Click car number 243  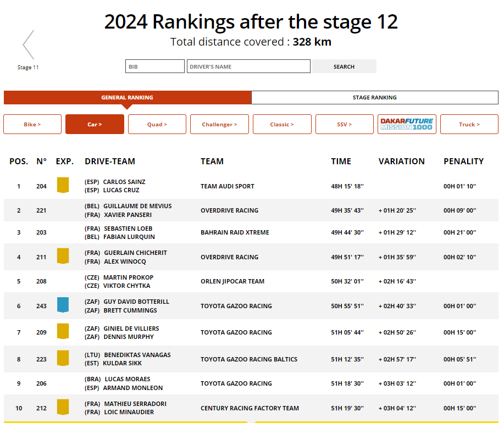coord(41,306)
